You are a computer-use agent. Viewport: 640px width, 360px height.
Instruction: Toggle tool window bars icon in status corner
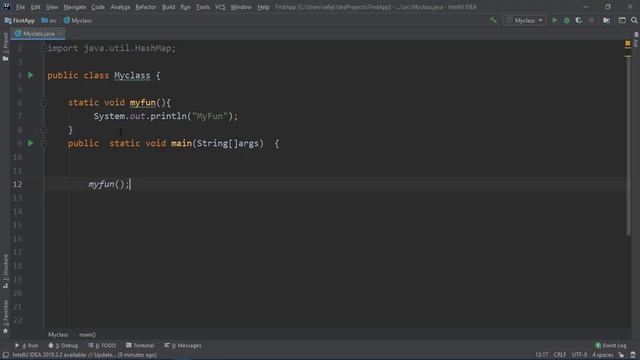[x=6, y=355]
